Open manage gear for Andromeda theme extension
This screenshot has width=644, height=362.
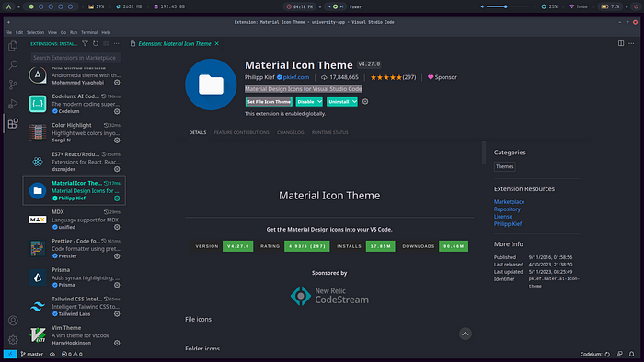click(x=117, y=83)
